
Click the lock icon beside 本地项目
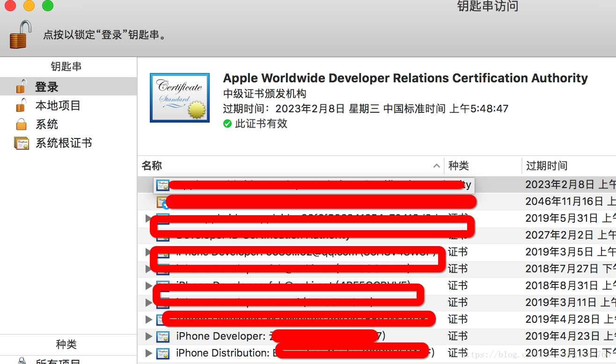21,105
